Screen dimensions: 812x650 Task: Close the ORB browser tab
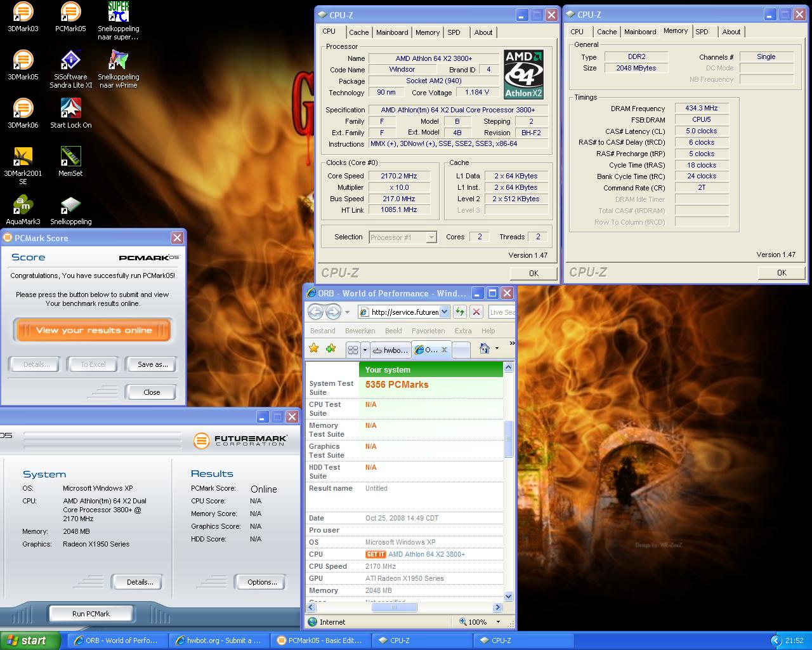(444, 350)
